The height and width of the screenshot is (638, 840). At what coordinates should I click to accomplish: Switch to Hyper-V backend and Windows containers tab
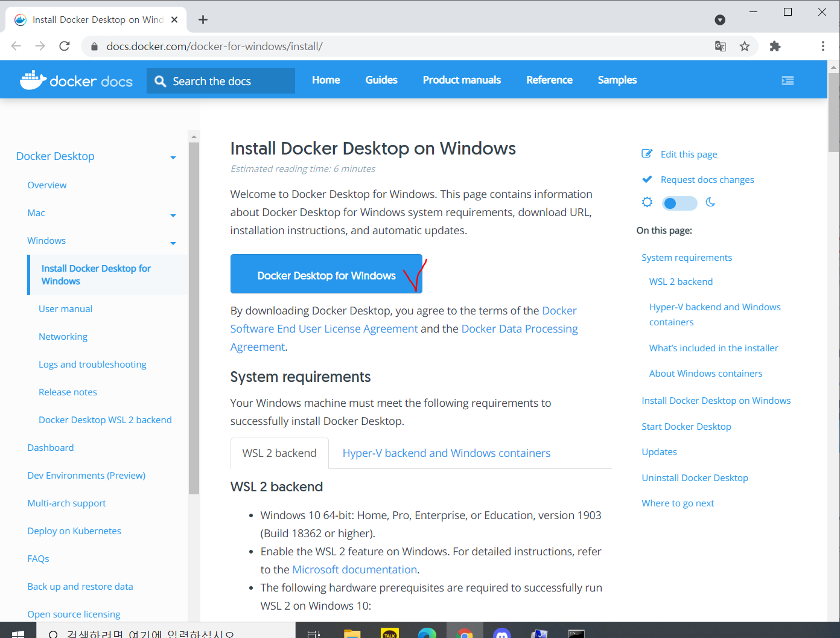[447, 453]
